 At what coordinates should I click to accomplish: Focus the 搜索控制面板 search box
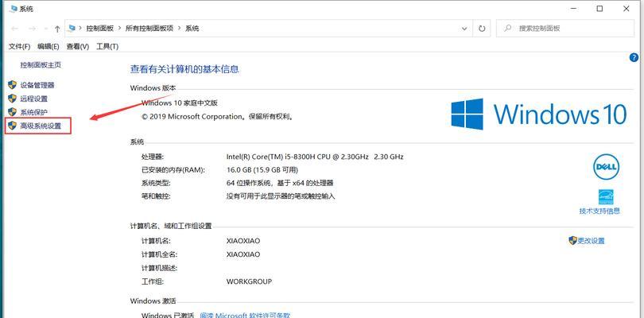coord(565,29)
